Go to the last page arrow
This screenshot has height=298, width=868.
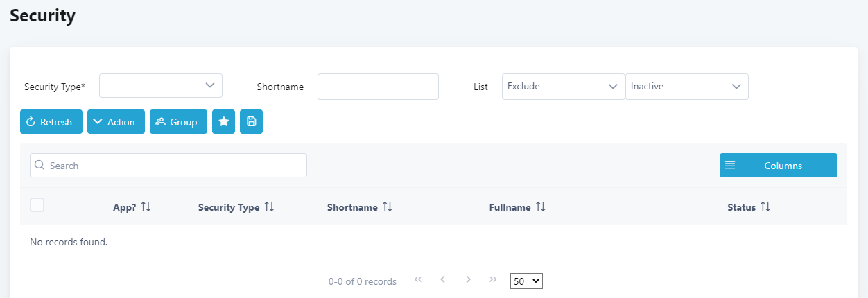pyautogui.click(x=493, y=280)
